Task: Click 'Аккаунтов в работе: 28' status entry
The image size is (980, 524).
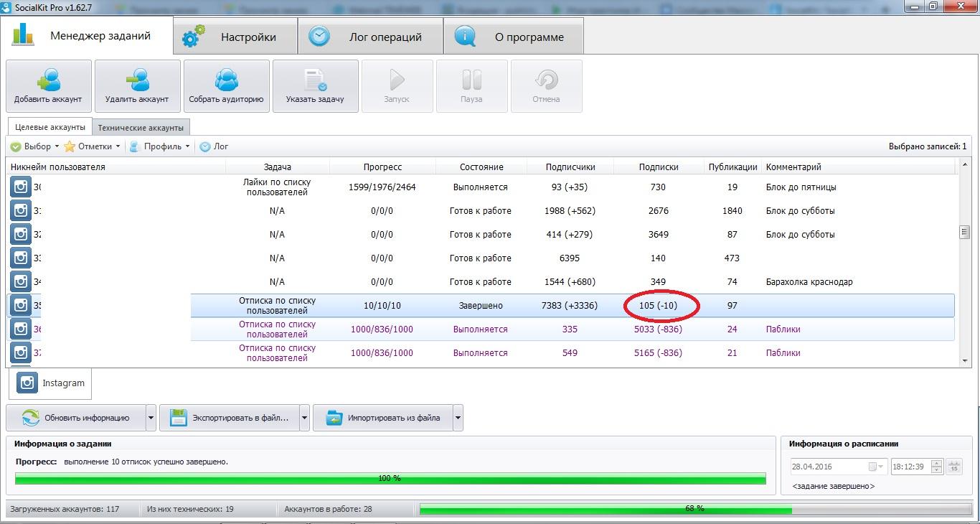Action: point(330,509)
